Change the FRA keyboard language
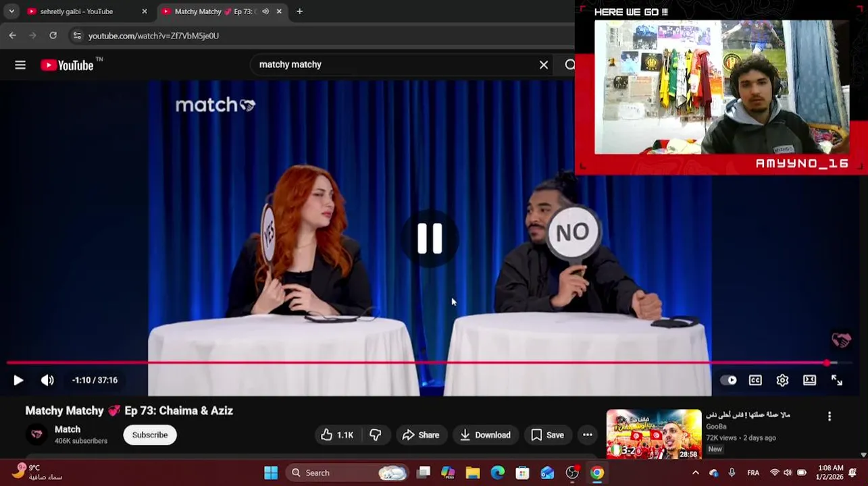Screen dimensions: 868x486 point(753,473)
